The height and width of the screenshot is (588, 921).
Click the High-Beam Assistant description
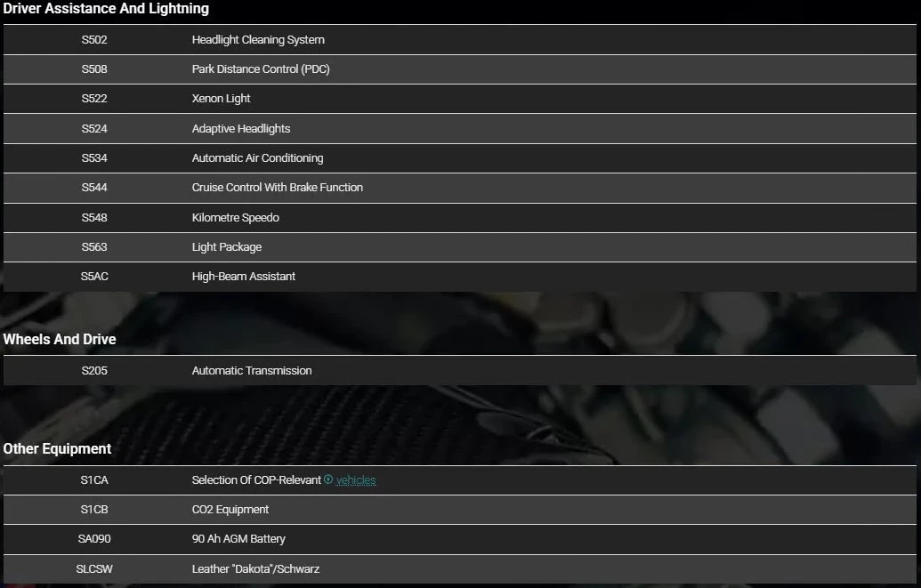[x=244, y=276]
